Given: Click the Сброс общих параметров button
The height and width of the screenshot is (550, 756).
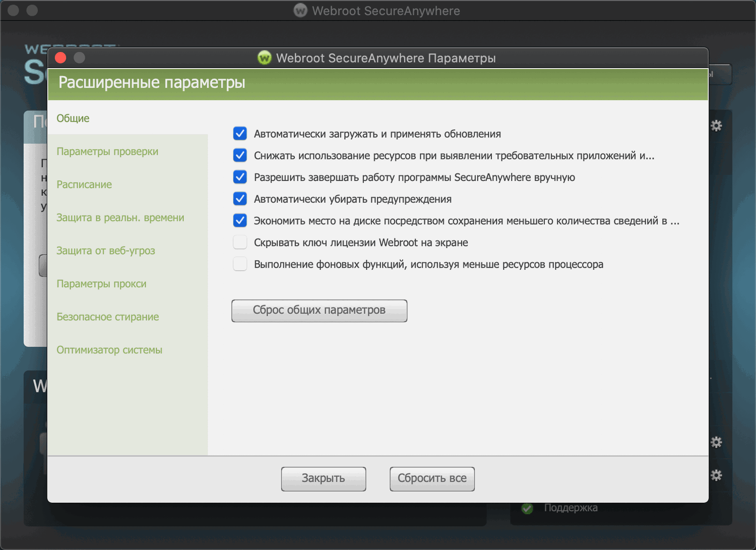Looking at the screenshot, I should click(x=320, y=311).
